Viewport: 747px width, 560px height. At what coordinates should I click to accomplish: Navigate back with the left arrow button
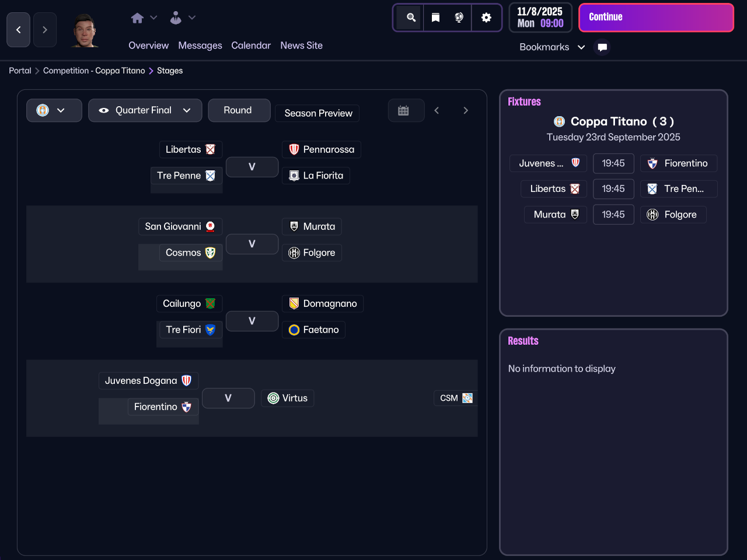(18, 30)
